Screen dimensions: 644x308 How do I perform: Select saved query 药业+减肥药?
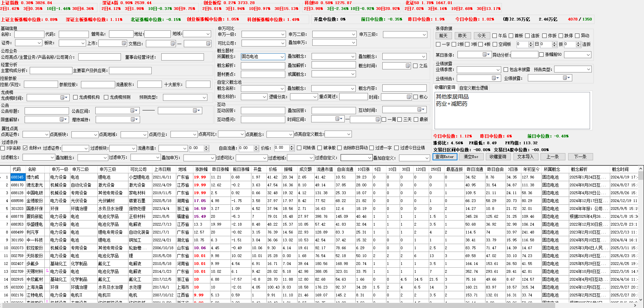pyautogui.click(x=451, y=104)
